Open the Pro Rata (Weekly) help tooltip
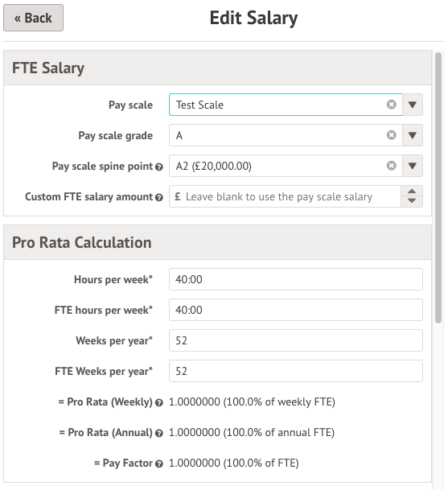Screen dimensions: 448x490 (x=159, y=403)
